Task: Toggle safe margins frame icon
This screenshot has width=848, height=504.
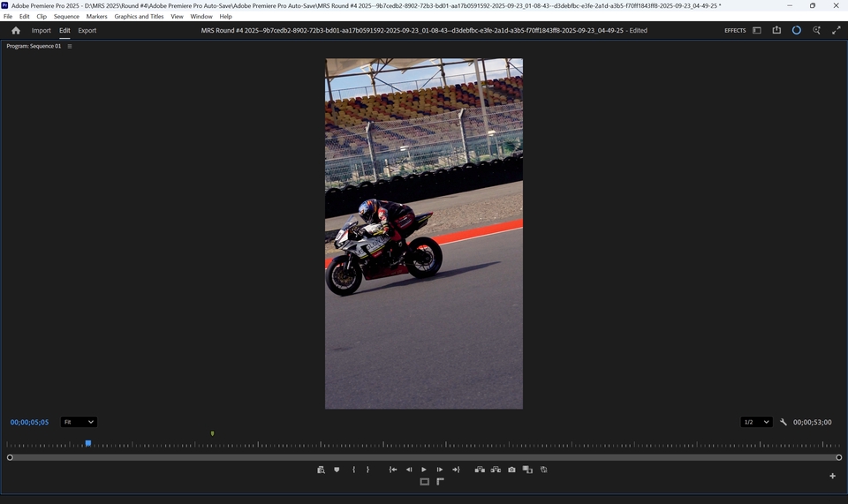Action: point(424,482)
